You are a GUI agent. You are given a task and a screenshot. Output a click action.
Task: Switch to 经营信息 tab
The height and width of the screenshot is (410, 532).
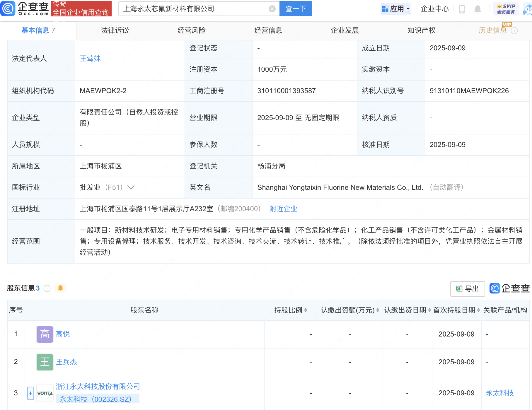click(268, 30)
